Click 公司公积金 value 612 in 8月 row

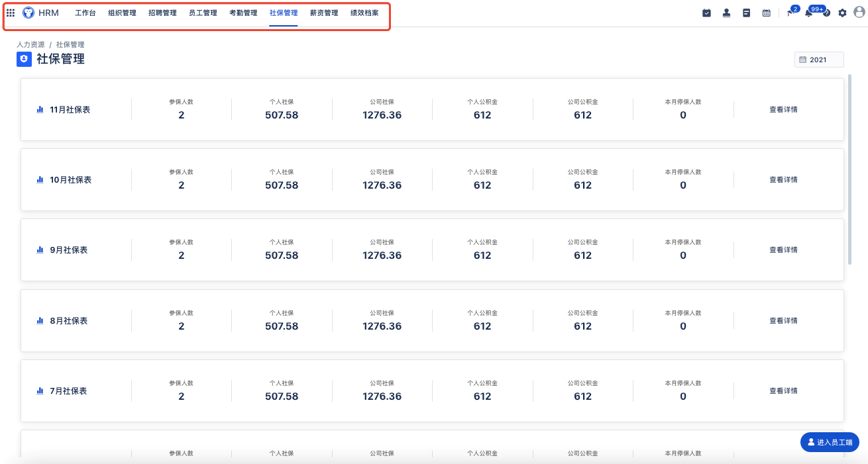click(x=582, y=326)
